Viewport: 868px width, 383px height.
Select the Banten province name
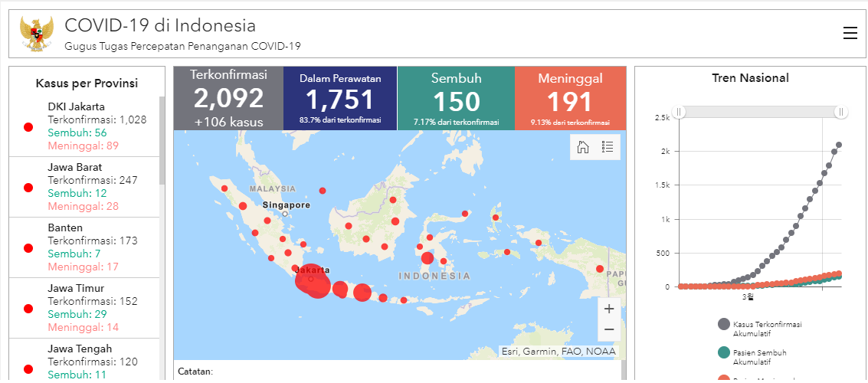click(65, 228)
